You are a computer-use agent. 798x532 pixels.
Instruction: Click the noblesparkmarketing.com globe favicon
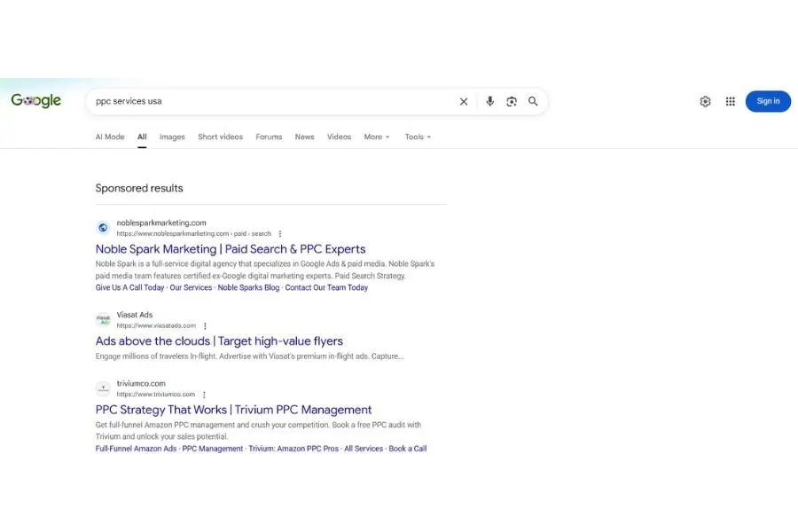click(103, 228)
